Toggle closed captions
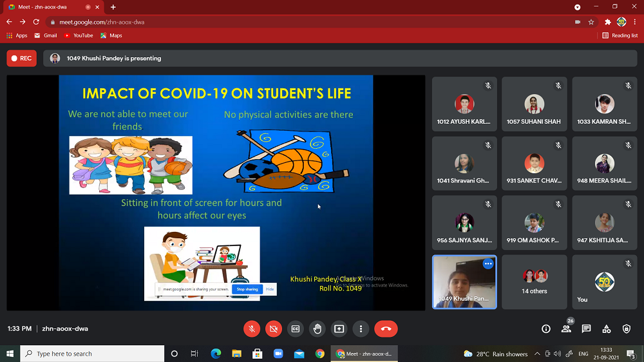 (296, 329)
